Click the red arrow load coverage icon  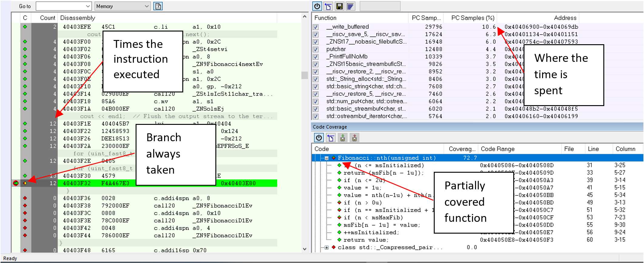[354, 138]
